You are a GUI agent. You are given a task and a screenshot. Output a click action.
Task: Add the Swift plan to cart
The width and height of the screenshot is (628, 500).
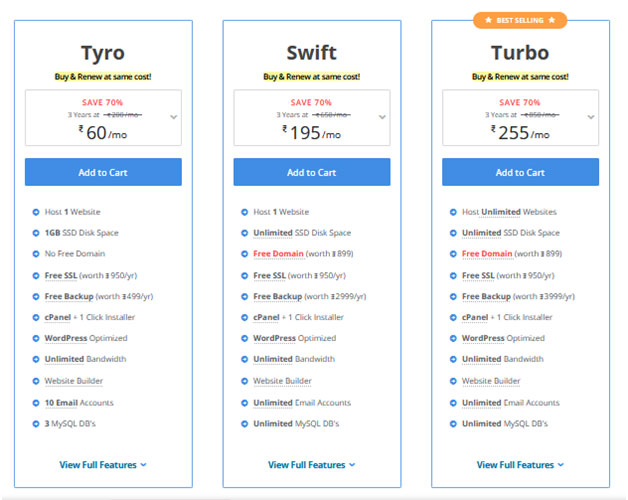tap(312, 172)
